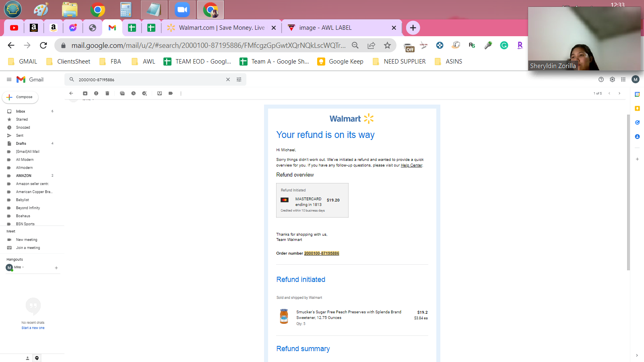The width and height of the screenshot is (644, 362).
Task: Open the browser zoom control icon
Action: (355, 45)
